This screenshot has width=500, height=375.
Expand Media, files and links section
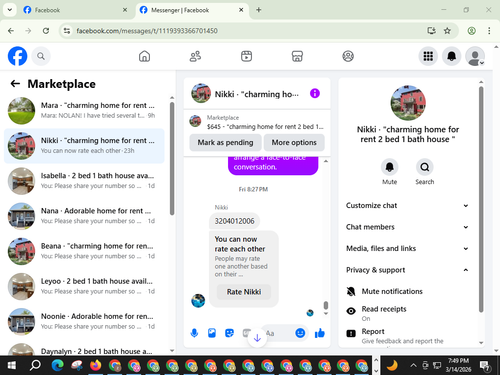(407, 249)
